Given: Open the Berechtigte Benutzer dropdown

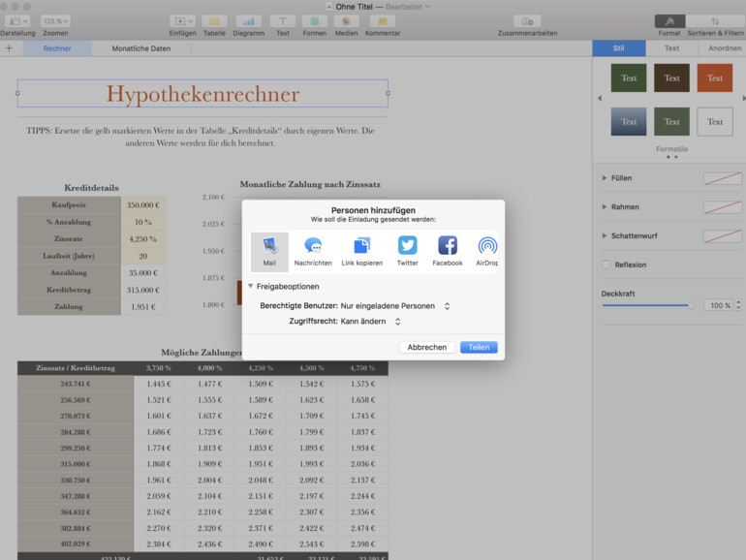Looking at the screenshot, I should tap(394, 306).
